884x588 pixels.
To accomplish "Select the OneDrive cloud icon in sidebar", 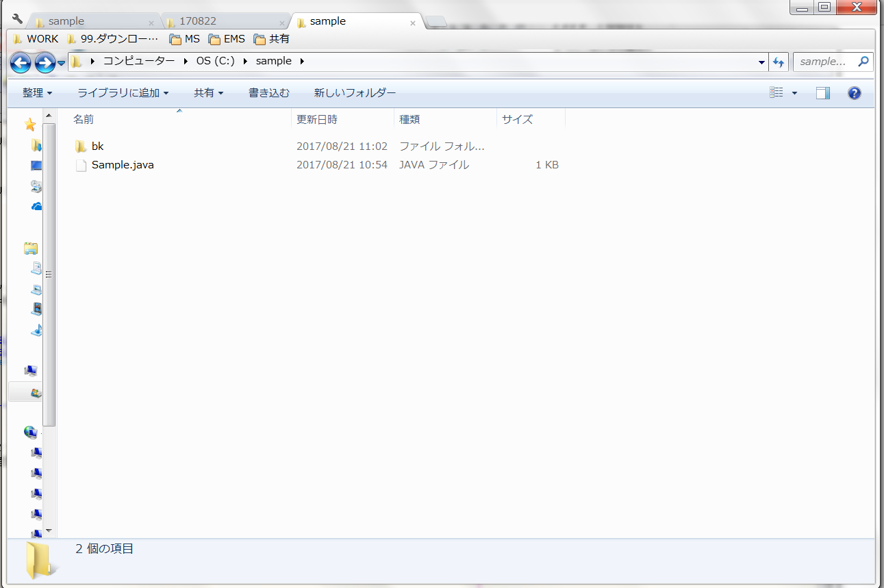I will tap(36, 206).
